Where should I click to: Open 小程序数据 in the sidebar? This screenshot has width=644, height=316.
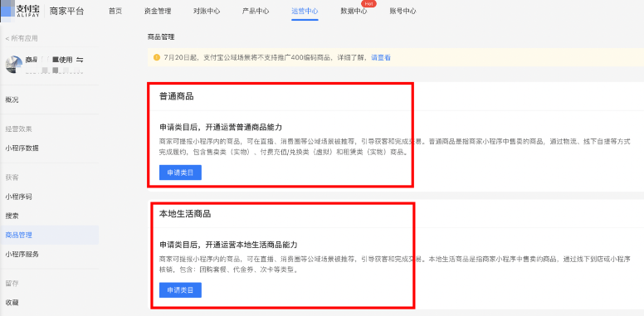point(22,148)
